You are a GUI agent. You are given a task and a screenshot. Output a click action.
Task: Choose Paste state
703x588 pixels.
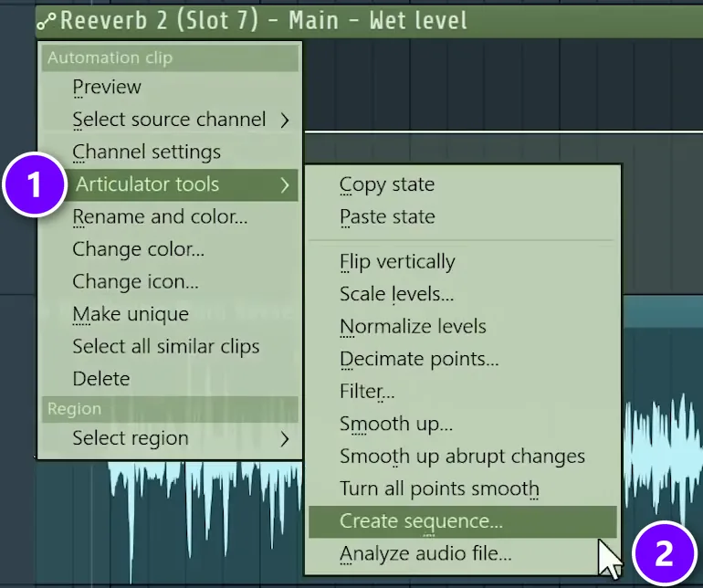tap(463, 217)
